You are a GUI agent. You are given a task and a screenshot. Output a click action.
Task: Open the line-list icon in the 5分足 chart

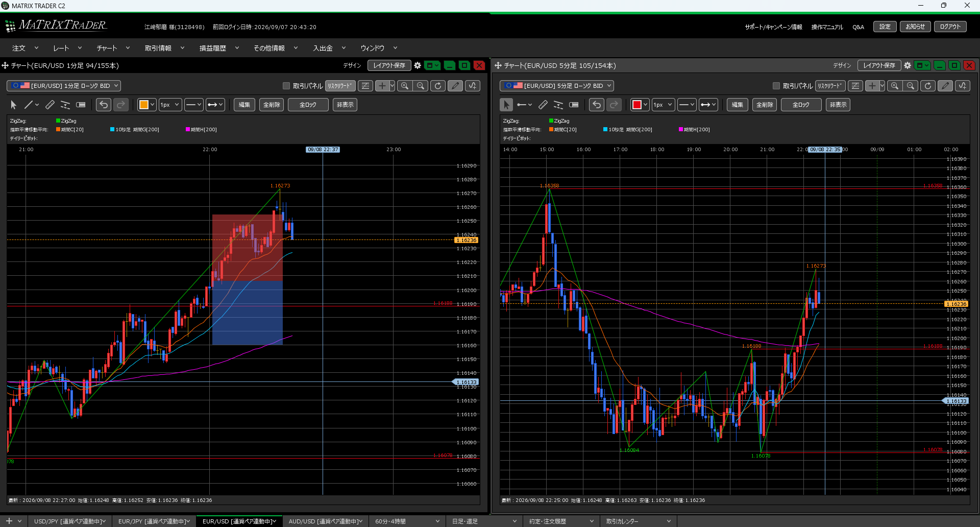(x=855, y=86)
